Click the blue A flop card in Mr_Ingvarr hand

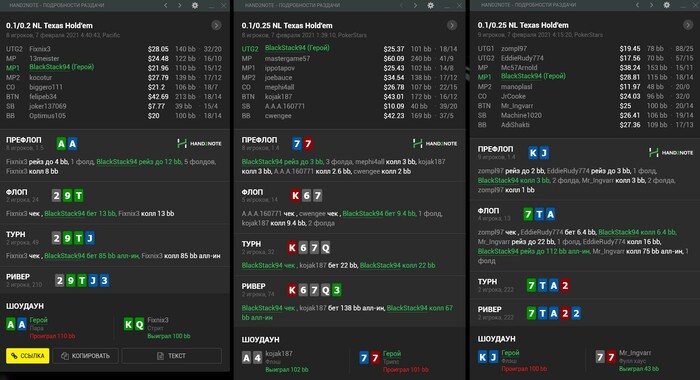coord(550,214)
